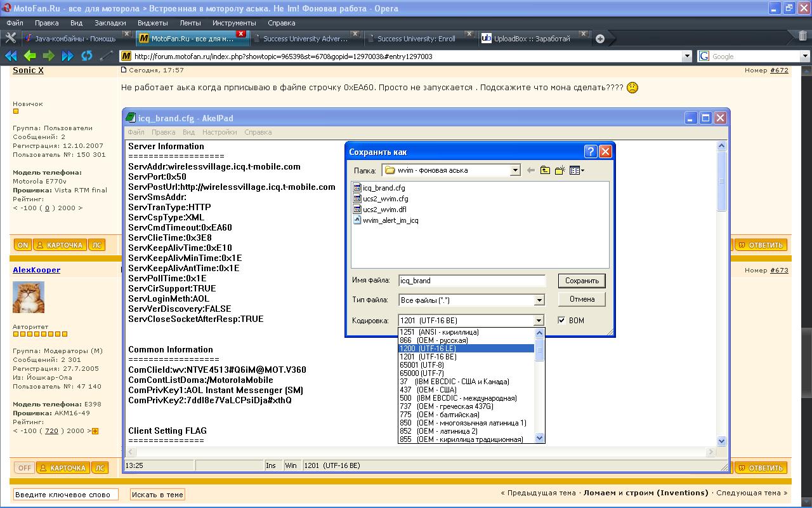
Task: Close the Success University: Enroll tab
Action: (469, 34)
